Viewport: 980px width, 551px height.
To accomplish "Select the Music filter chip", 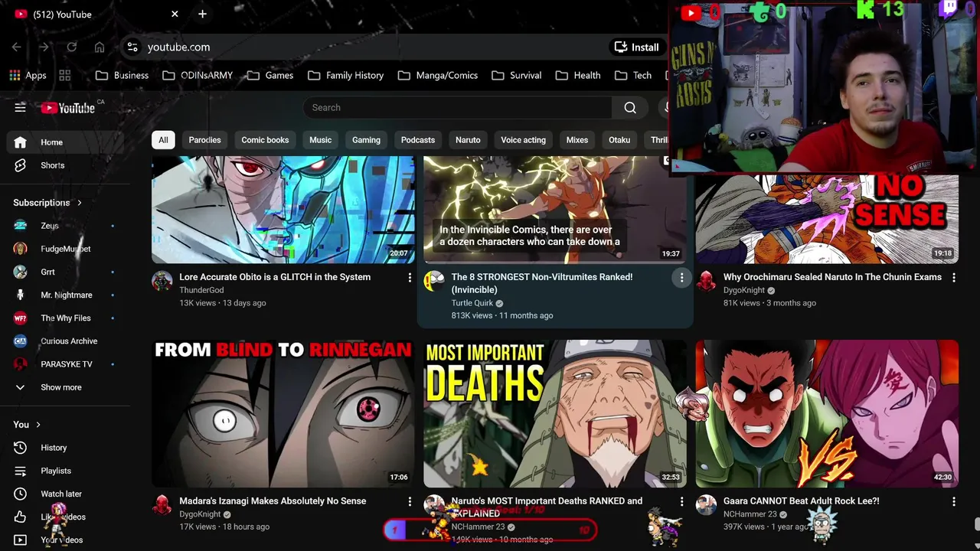I will click(320, 140).
